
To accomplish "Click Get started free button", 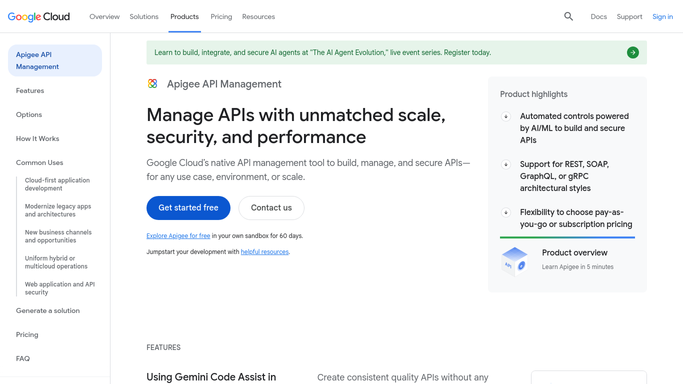I will 188,208.
